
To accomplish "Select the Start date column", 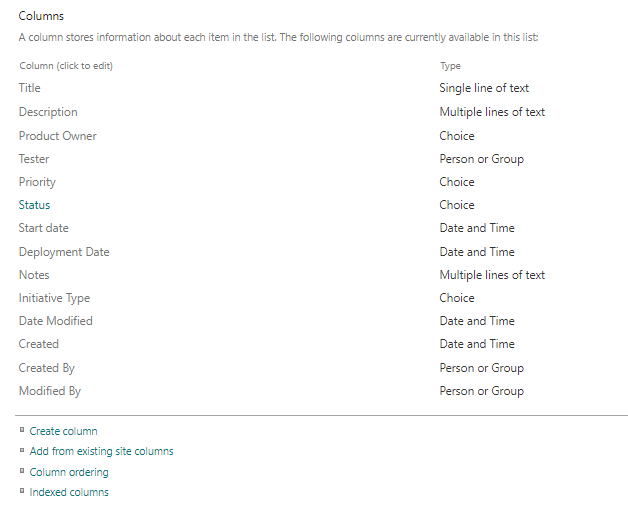I will click(x=44, y=228).
